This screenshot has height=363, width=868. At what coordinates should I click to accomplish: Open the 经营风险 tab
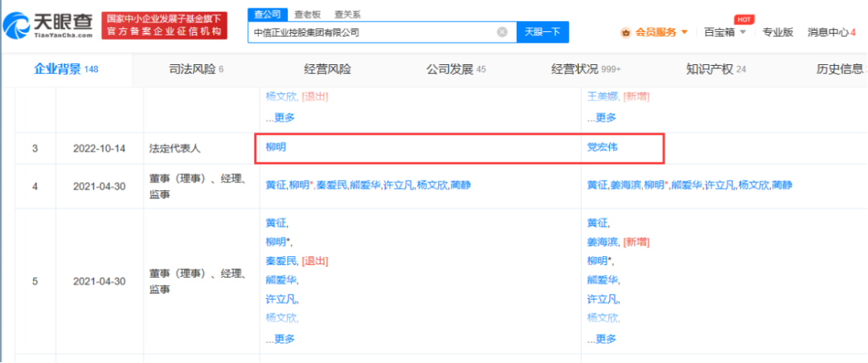pos(328,70)
